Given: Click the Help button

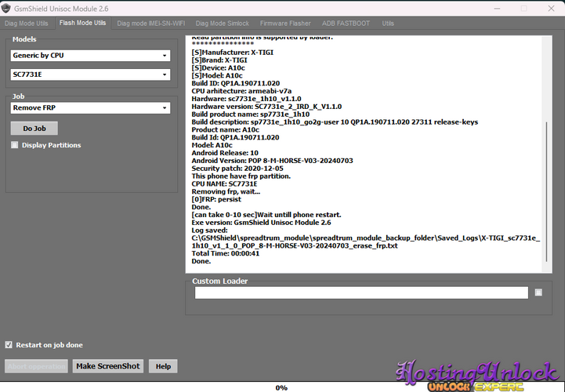Looking at the screenshot, I should click(x=163, y=366).
